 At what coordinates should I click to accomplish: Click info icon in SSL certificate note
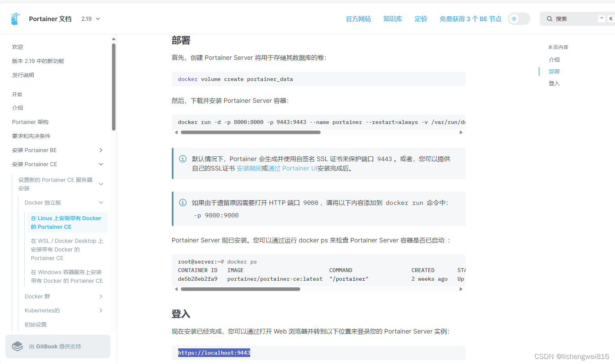(183, 159)
